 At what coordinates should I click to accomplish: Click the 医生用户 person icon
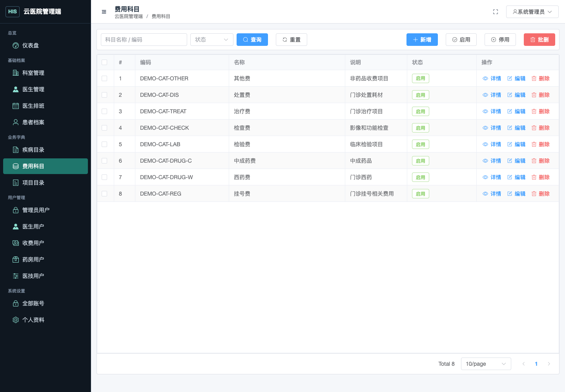16,227
